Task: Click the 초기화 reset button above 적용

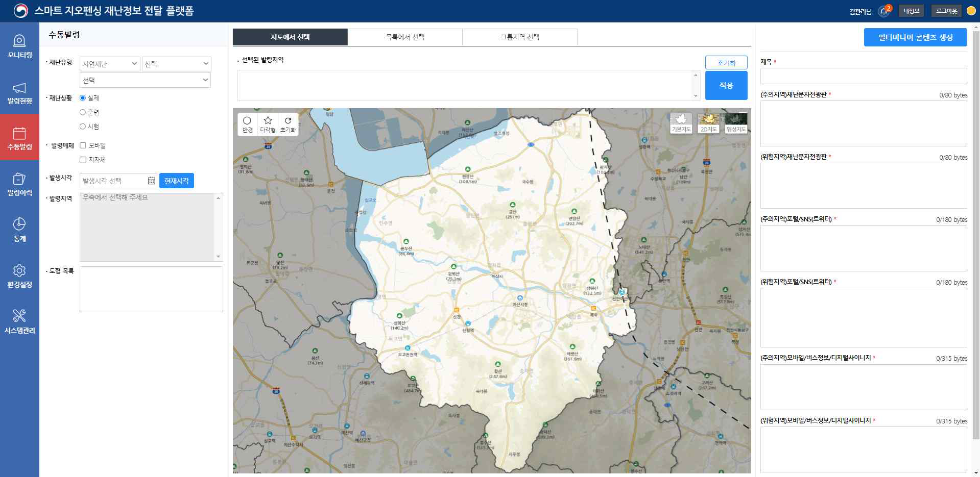Action: [x=726, y=62]
